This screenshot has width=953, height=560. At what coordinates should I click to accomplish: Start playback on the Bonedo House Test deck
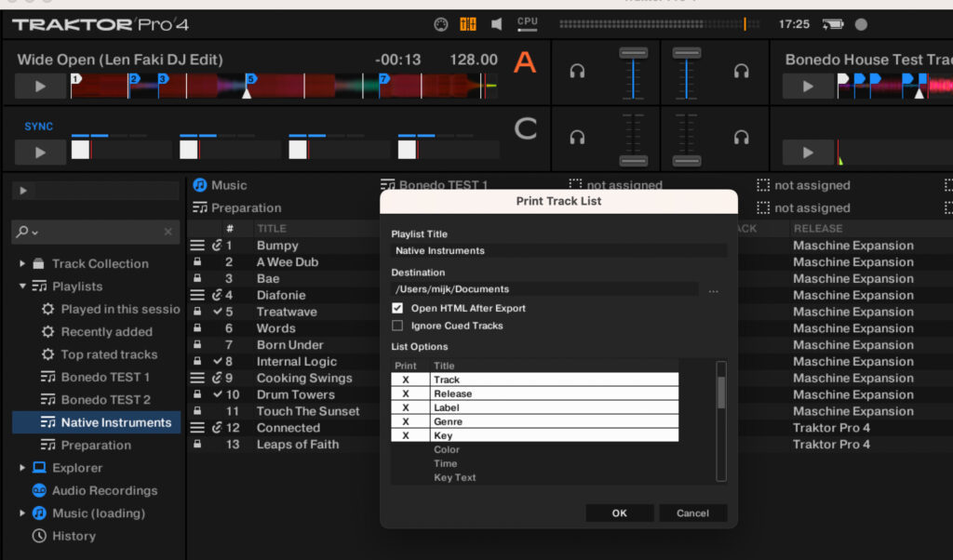tap(808, 87)
